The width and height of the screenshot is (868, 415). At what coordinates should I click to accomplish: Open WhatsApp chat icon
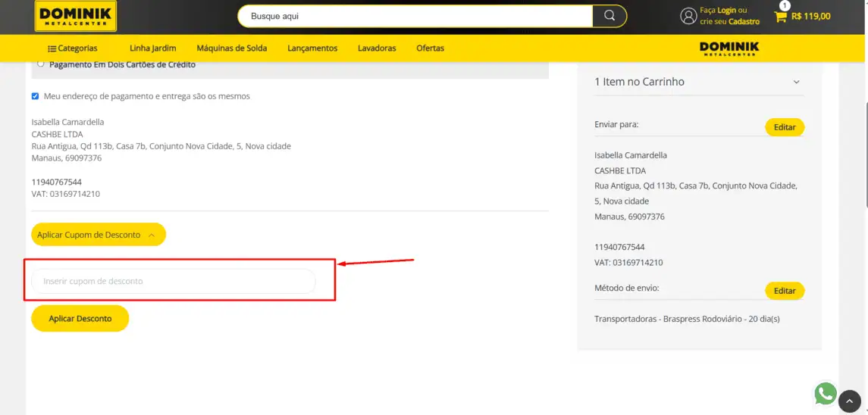click(826, 394)
